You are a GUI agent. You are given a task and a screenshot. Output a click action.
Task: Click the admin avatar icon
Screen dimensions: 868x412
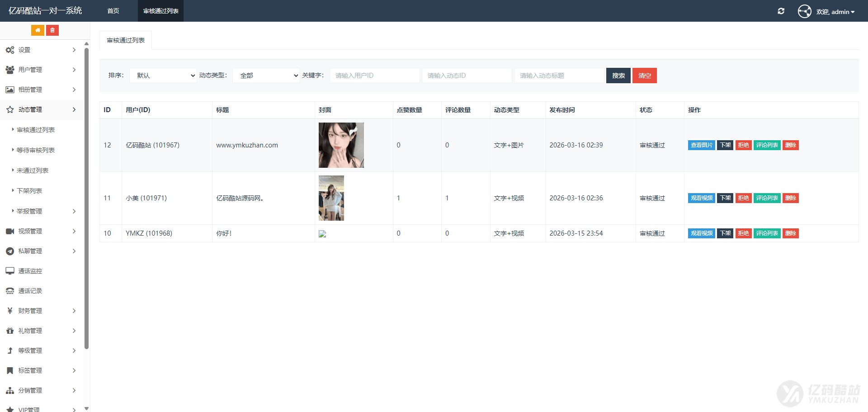tap(804, 11)
